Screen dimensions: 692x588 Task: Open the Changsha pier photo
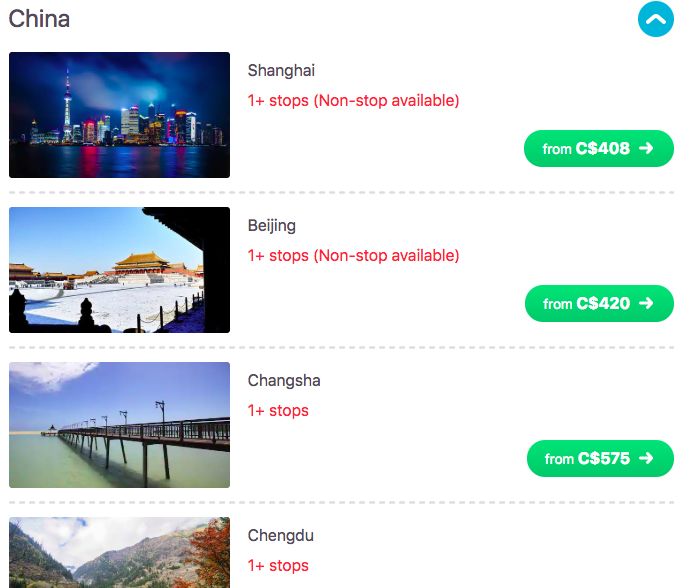(119, 425)
